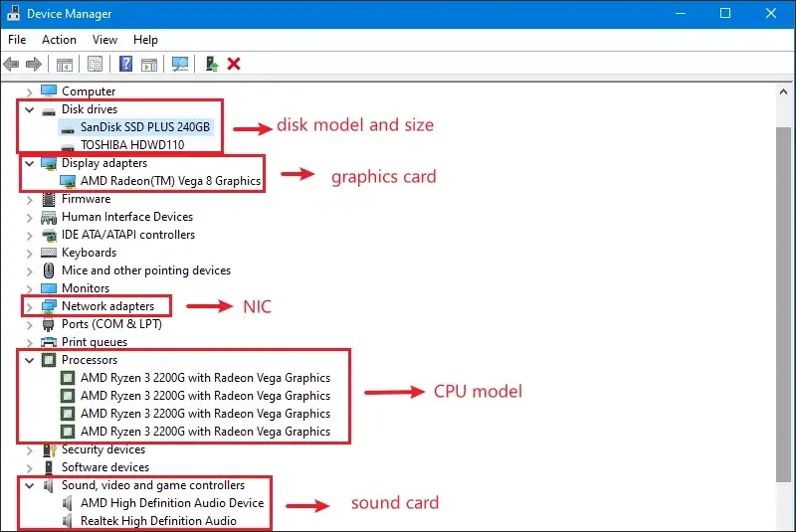Click the vertical scrollbar thumb
Screen dimensions: 796x532
(783, 305)
